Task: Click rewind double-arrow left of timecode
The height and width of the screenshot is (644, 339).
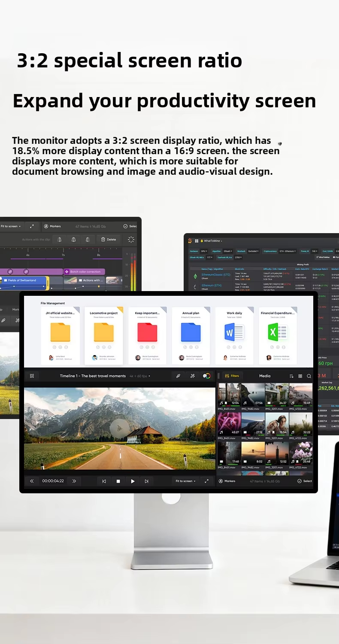Action: [x=32, y=481]
